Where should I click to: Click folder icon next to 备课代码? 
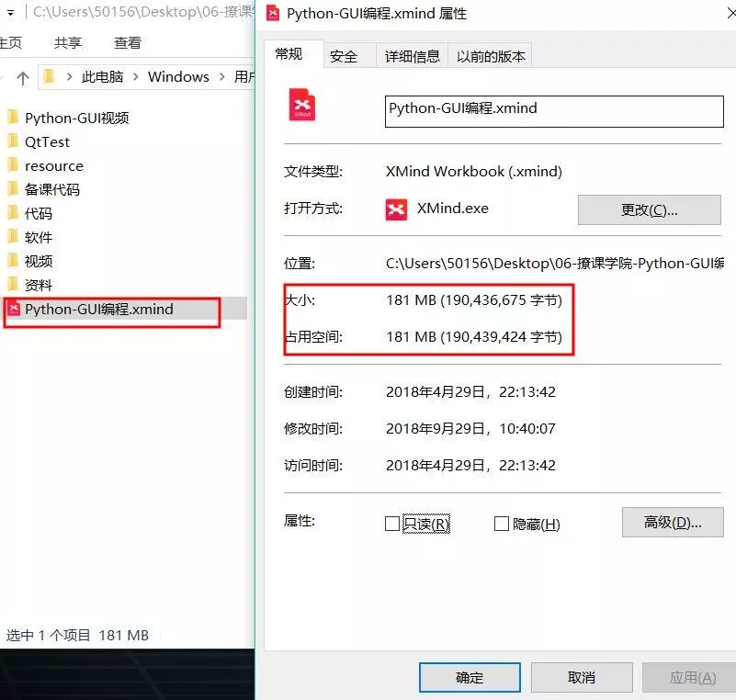point(13,189)
